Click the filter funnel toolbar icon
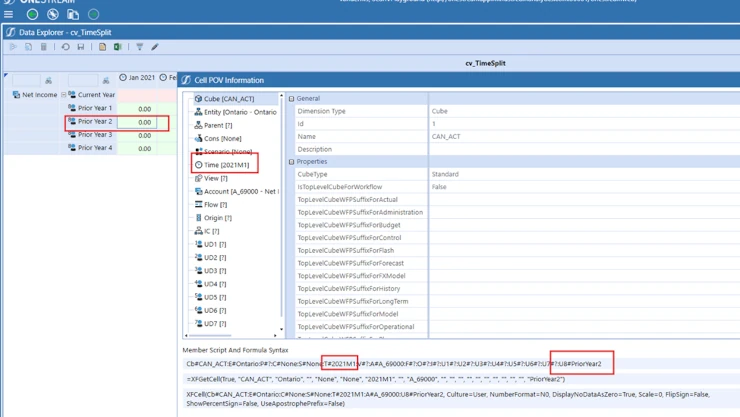 140,47
